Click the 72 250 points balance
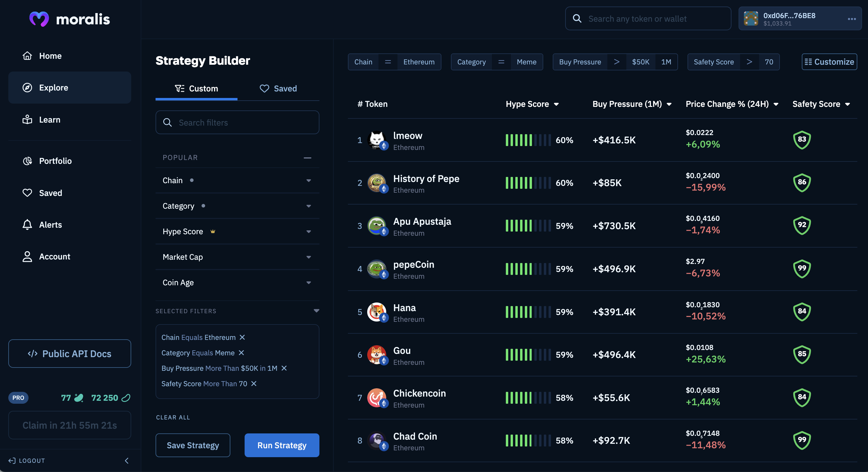 pos(111,398)
